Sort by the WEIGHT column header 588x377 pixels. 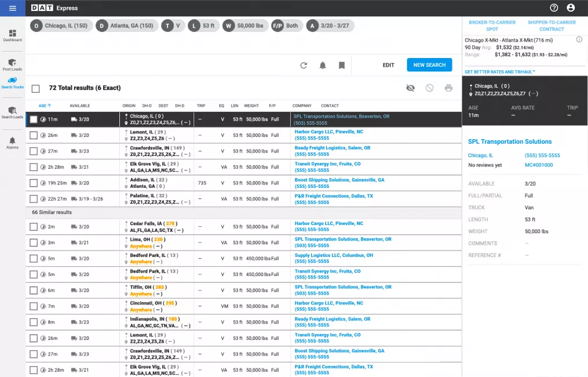click(x=251, y=106)
